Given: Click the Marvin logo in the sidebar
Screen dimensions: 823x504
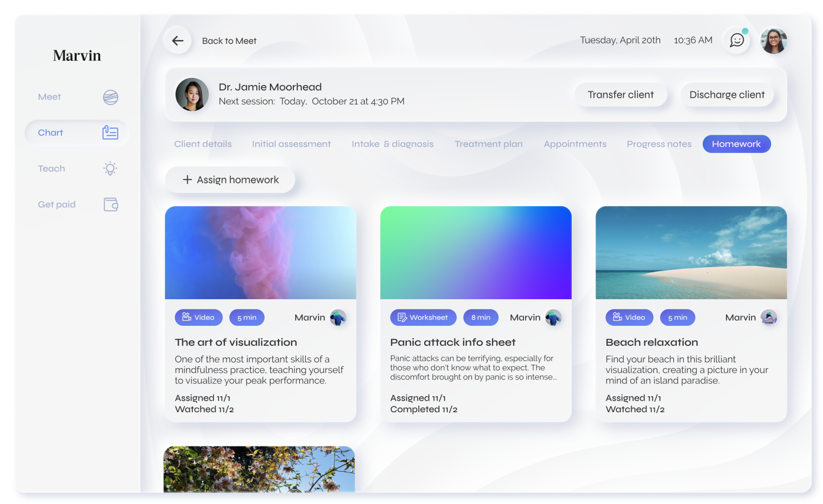Looking at the screenshot, I should click(x=77, y=55).
